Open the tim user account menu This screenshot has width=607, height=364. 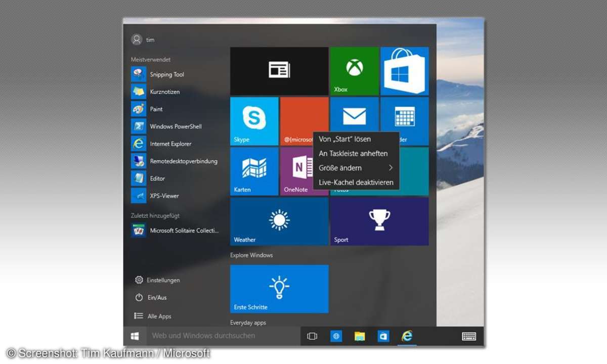[x=143, y=39]
